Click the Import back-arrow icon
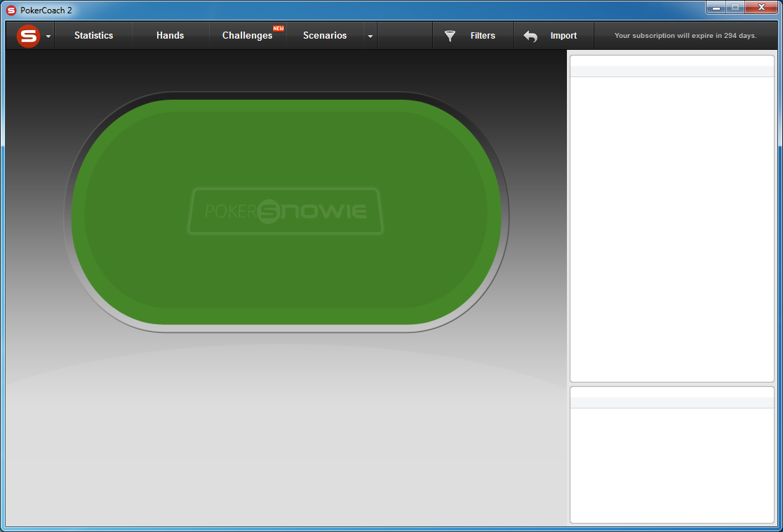 click(x=530, y=36)
